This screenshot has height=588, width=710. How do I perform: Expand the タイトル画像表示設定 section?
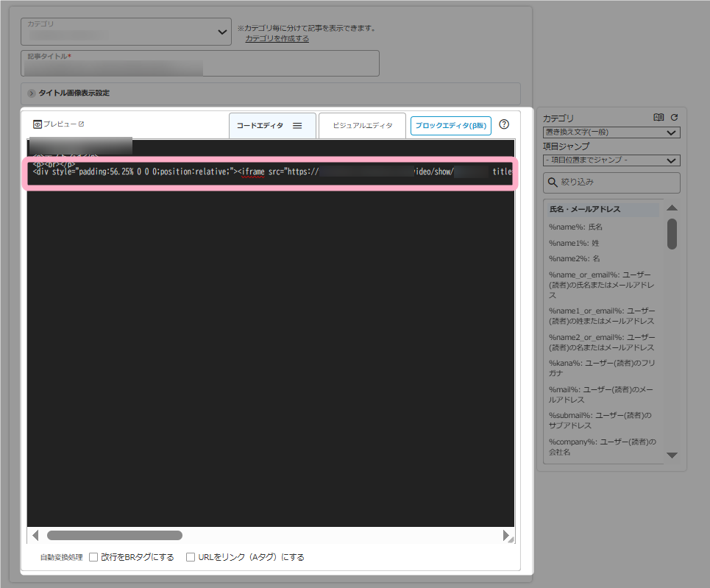coord(32,93)
